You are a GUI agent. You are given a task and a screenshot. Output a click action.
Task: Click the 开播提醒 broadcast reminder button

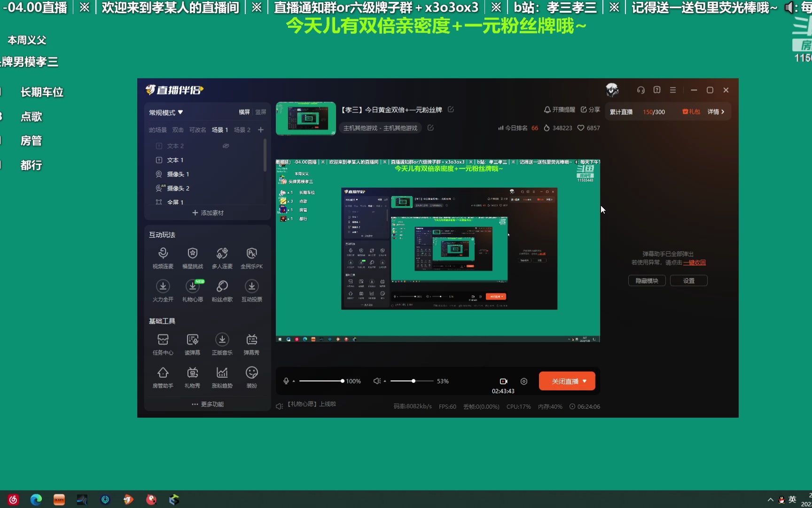[559, 110]
